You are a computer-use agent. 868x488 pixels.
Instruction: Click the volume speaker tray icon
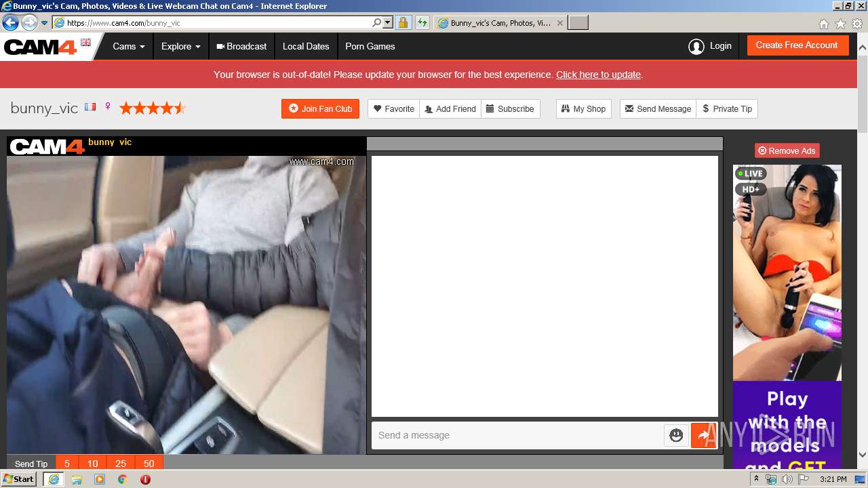coord(787,479)
